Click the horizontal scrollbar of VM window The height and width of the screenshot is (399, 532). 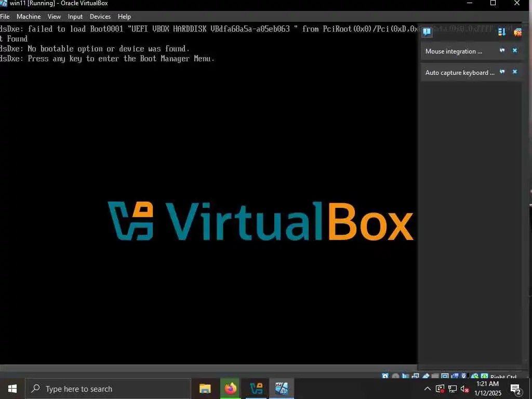(209, 368)
